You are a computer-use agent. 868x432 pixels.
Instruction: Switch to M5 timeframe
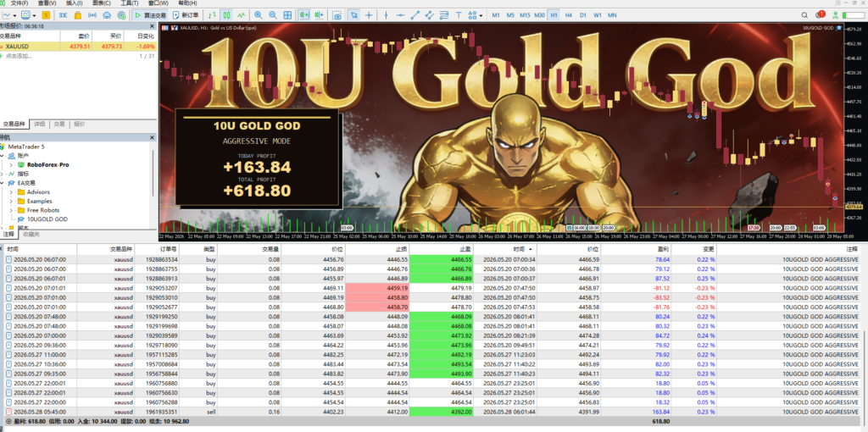click(510, 15)
